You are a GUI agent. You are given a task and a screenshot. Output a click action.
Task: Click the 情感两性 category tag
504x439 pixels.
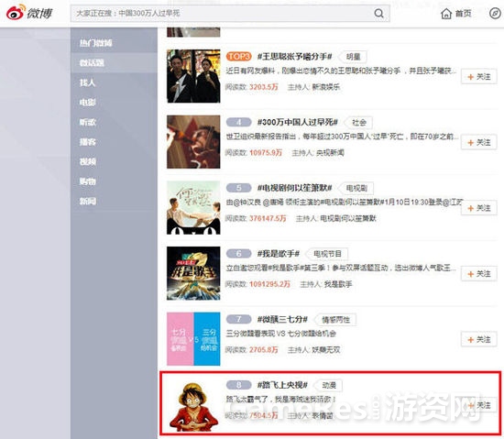click(336, 320)
